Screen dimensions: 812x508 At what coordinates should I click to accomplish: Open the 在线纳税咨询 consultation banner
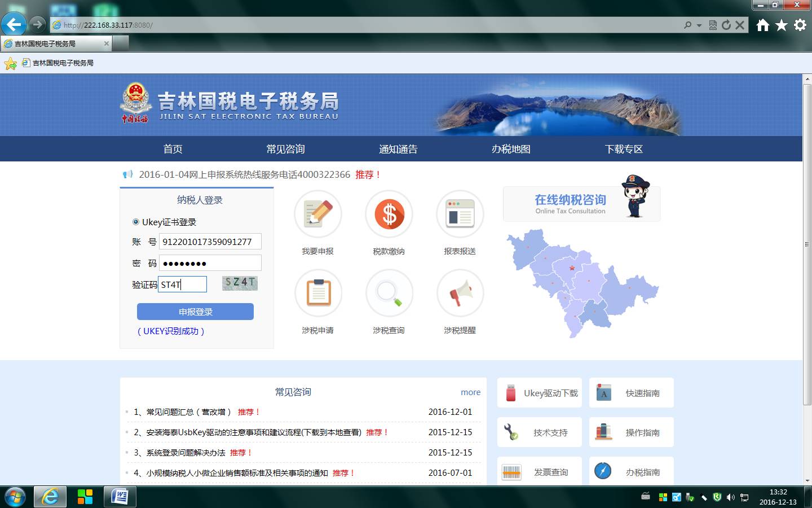click(x=581, y=204)
